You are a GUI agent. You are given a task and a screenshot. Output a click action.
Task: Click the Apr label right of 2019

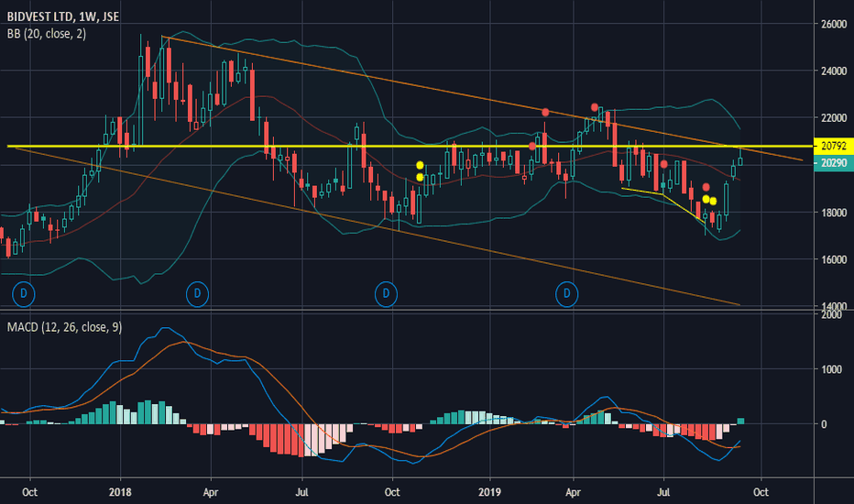point(573,492)
